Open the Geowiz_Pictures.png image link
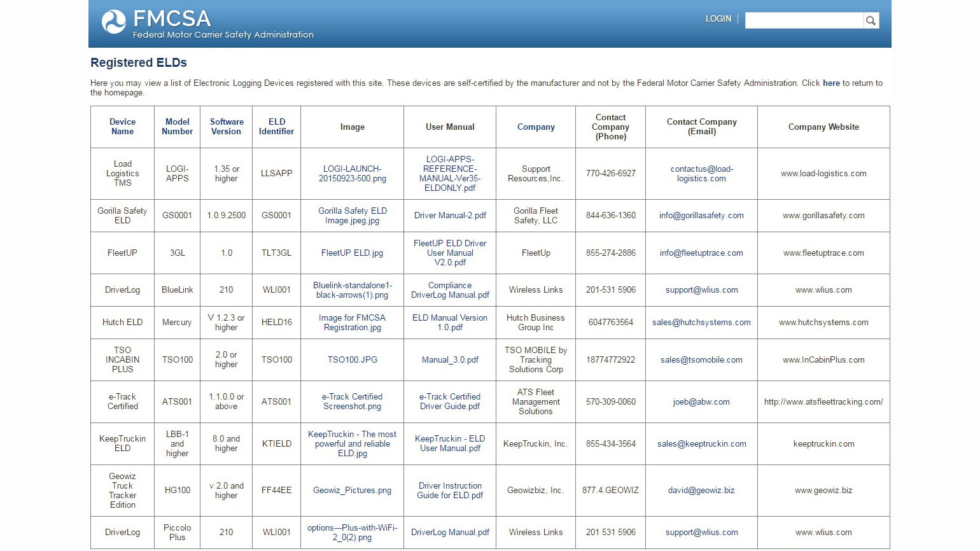Screen dimensions: 980x551 click(x=352, y=491)
